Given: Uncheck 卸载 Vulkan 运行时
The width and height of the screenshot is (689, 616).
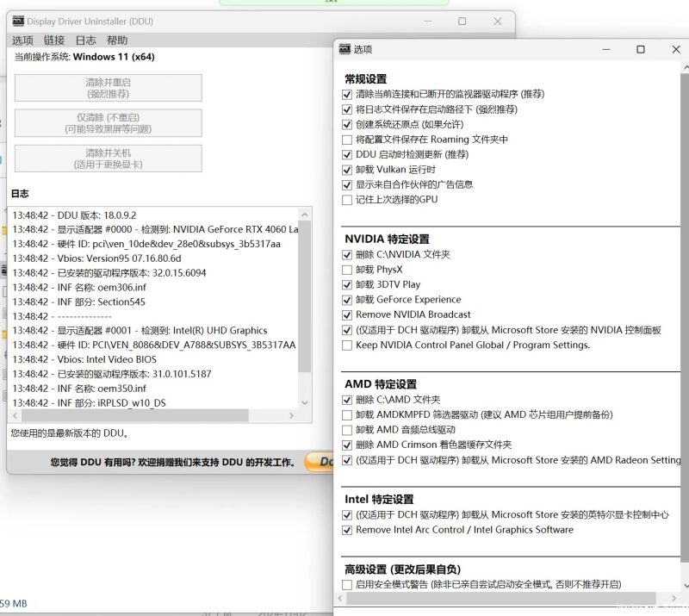Looking at the screenshot, I should 347,170.
